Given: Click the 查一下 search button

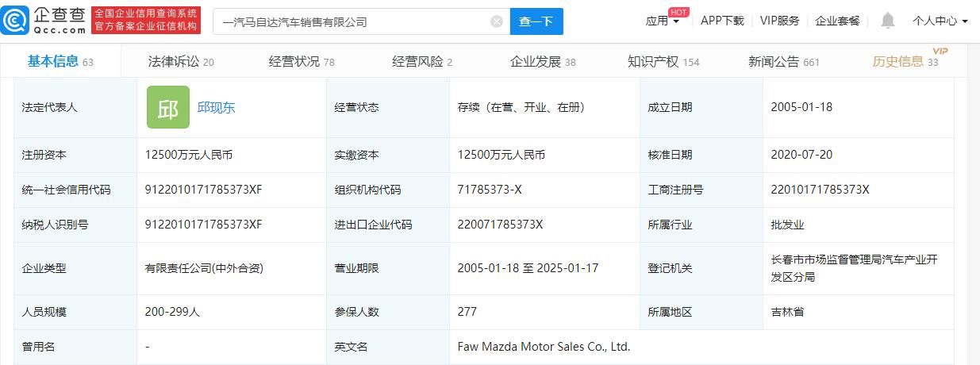Looking at the screenshot, I should click(536, 21).
